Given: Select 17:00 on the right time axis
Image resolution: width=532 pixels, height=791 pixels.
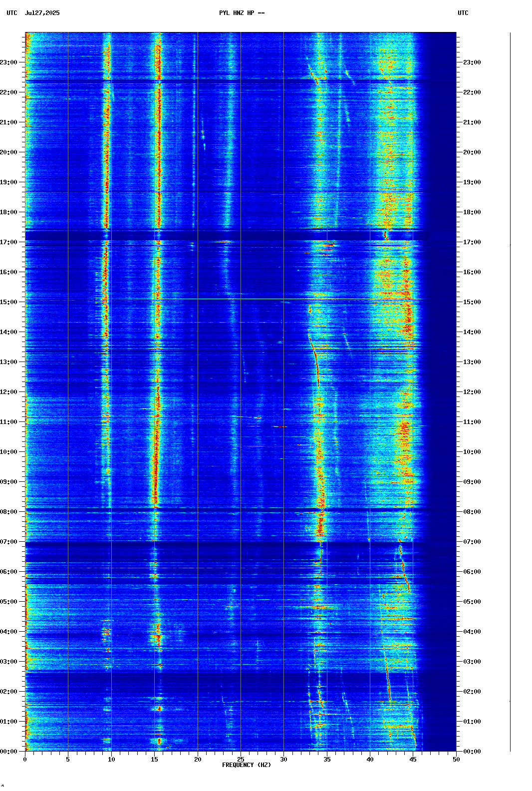Looking at the screenshot, I should click(x=472, y=242).
